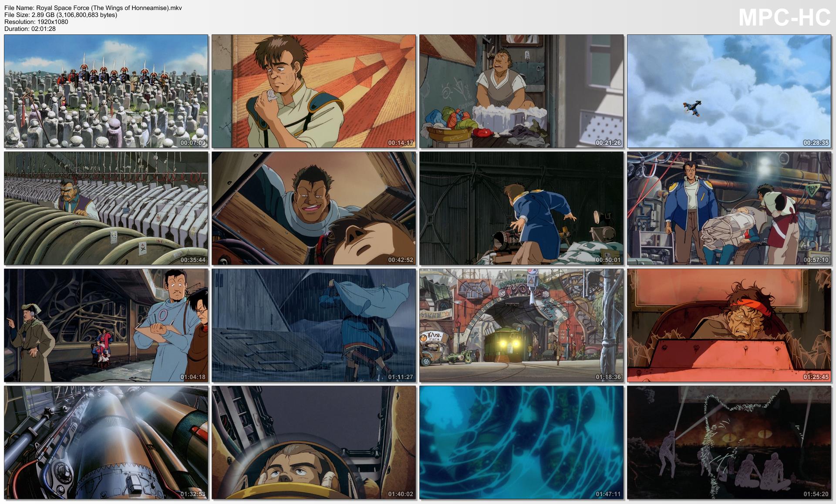
Task: Click the "01:25:45" timestamp label
Action: (x=816, y=377)
